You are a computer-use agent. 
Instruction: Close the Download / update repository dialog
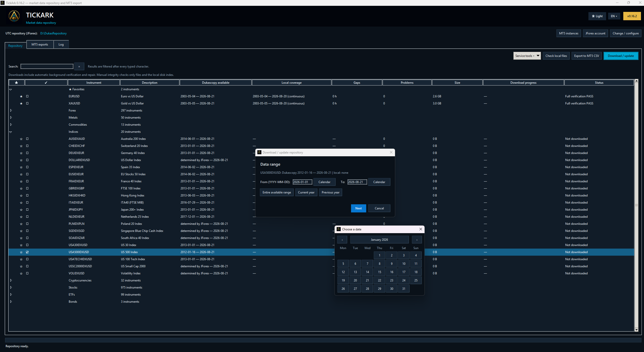391,152
